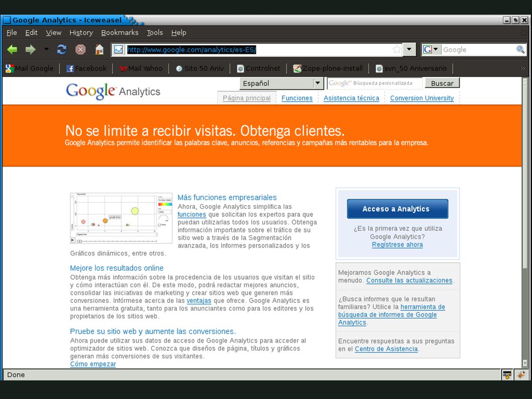Click the magnifier search icon in toolbar
The image size is (532, 399).
[x=520, y=50]
